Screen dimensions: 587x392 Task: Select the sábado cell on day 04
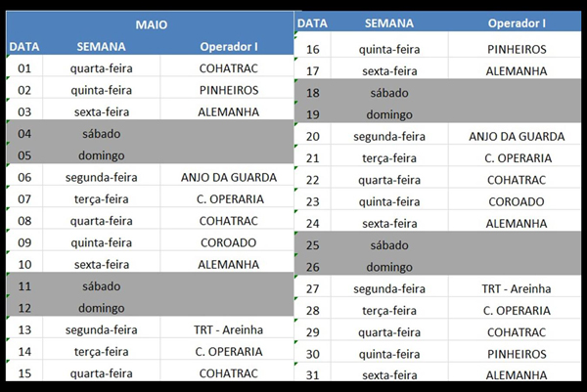[102, 134]
